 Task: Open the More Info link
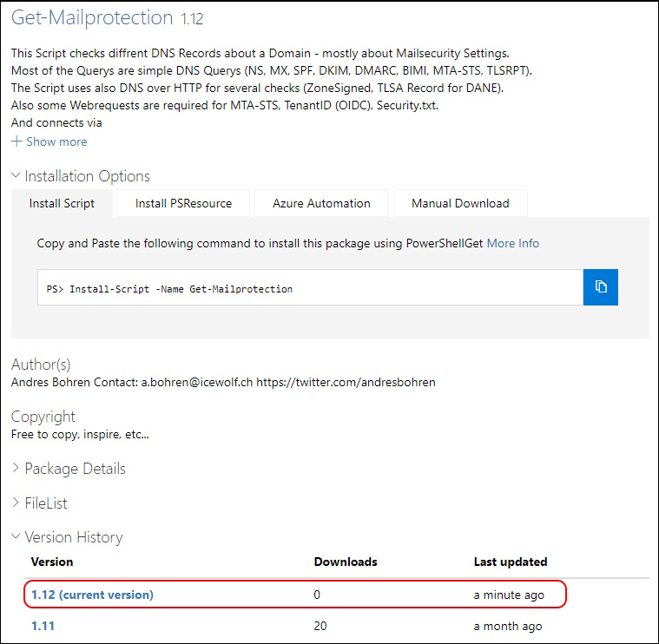[x=513, y=243]
